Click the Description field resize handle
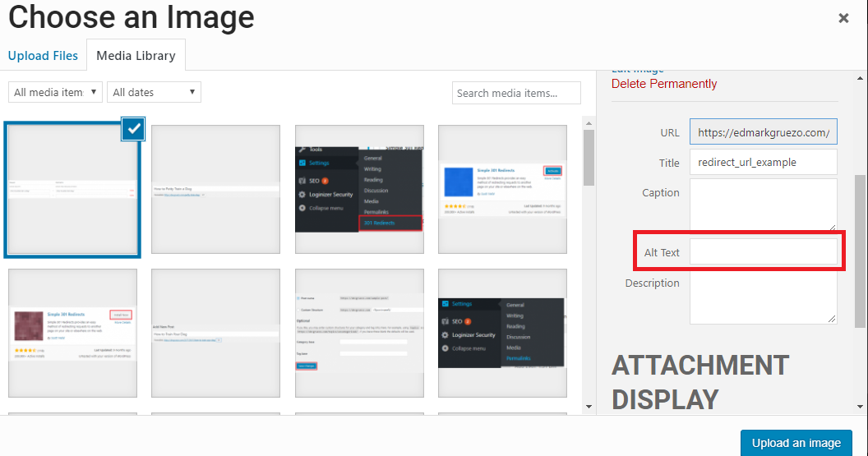Viewport: 868px width, 456px height. click(832, 319)
